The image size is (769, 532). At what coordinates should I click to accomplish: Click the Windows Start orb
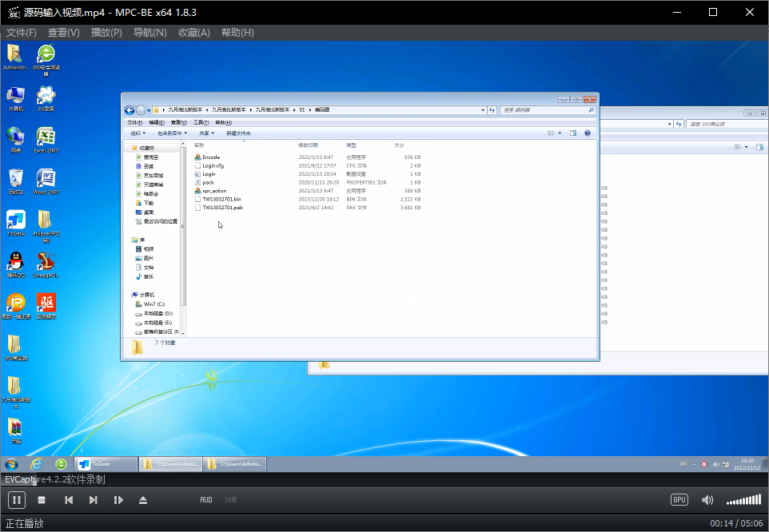pyautogui.click(x=11, y=464)
